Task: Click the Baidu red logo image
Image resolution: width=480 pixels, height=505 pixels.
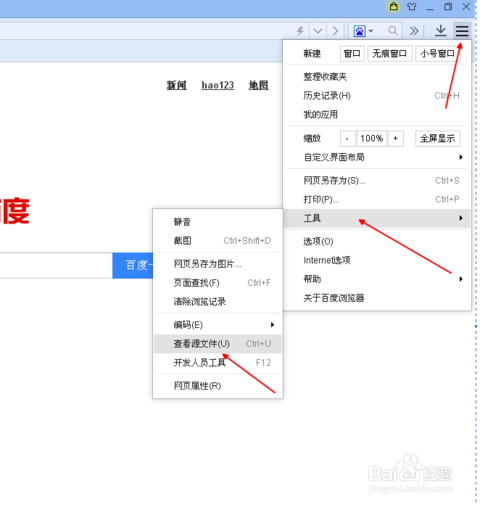Action: (x=15, y=211)
